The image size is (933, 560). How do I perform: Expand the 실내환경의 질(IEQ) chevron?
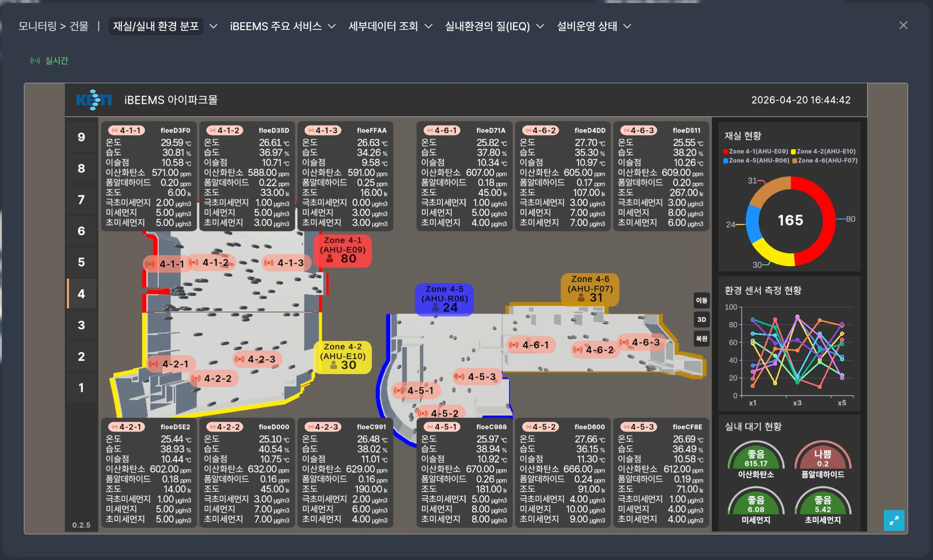click(540, 26)
